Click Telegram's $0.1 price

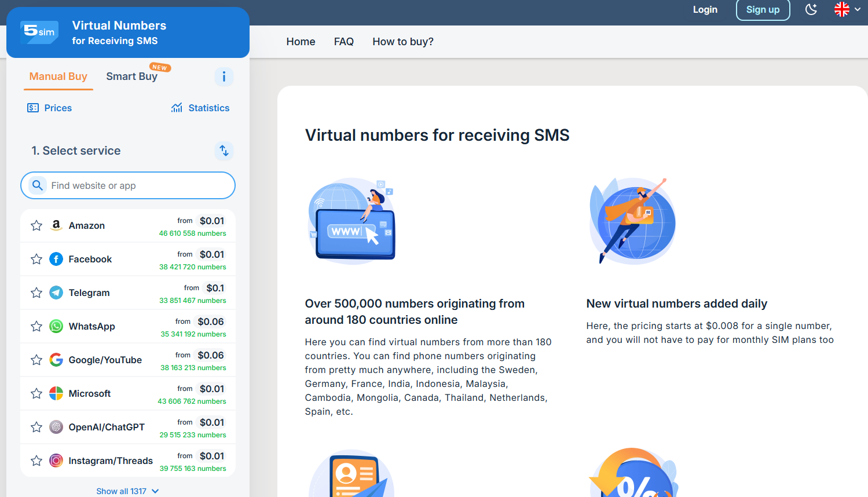(215, 288)
